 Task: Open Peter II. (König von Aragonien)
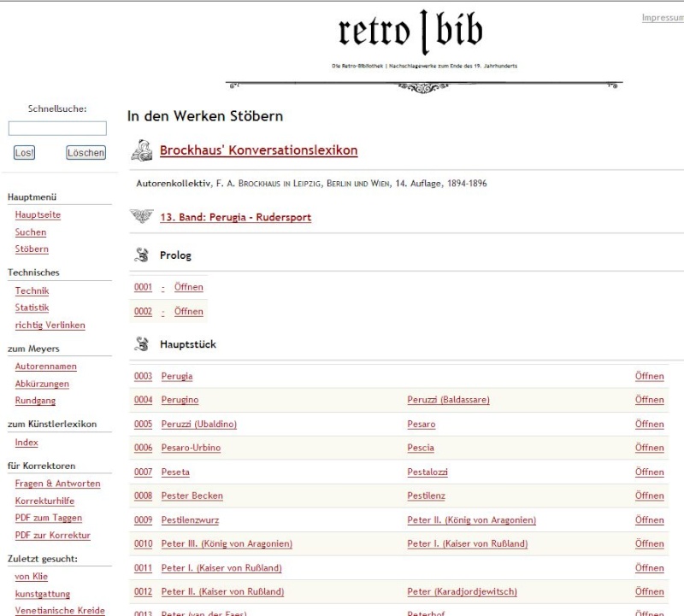472,519
